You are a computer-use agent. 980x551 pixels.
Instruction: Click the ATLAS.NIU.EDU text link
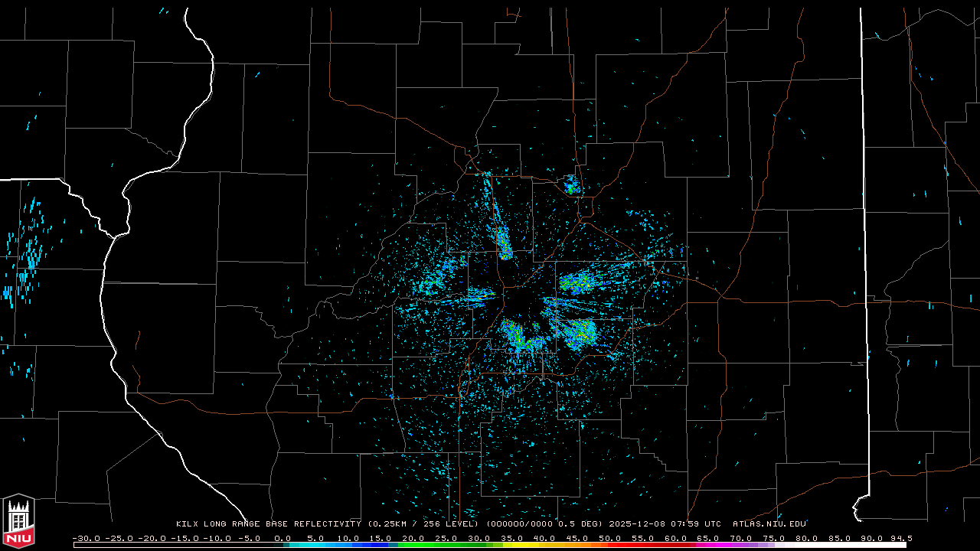click(769, 524)
